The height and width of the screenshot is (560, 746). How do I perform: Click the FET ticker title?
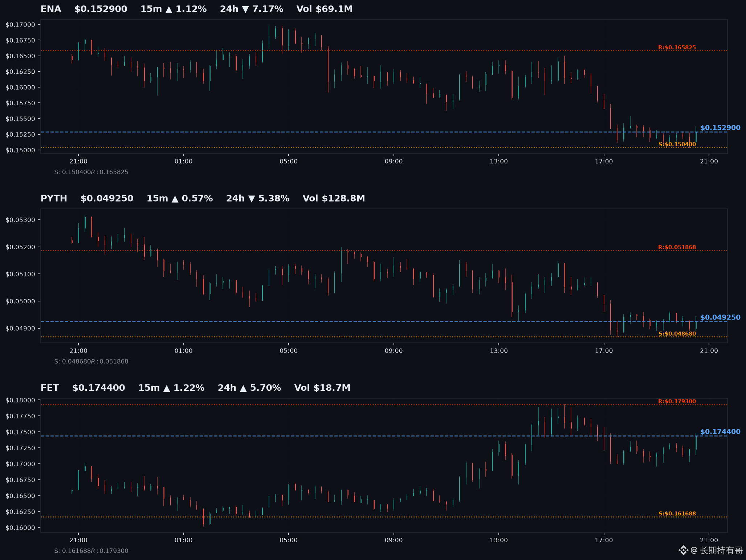point(50,388)
